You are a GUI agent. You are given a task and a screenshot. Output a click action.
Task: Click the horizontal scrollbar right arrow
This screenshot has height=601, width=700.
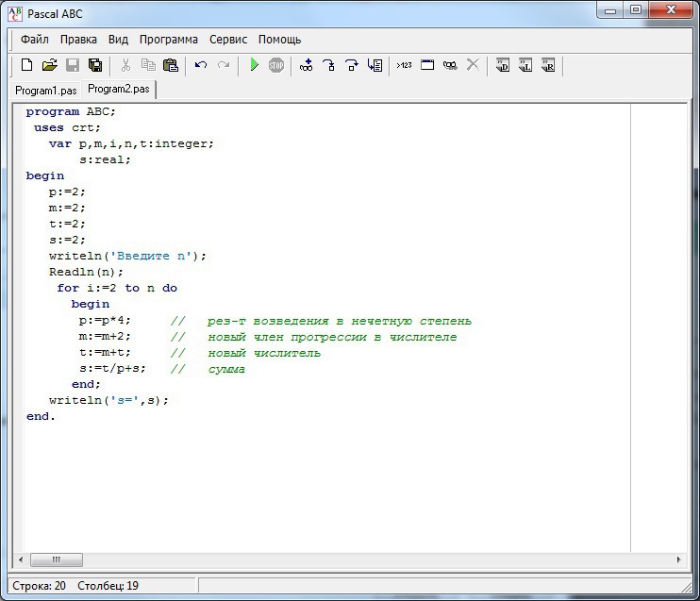coord(678,559)
